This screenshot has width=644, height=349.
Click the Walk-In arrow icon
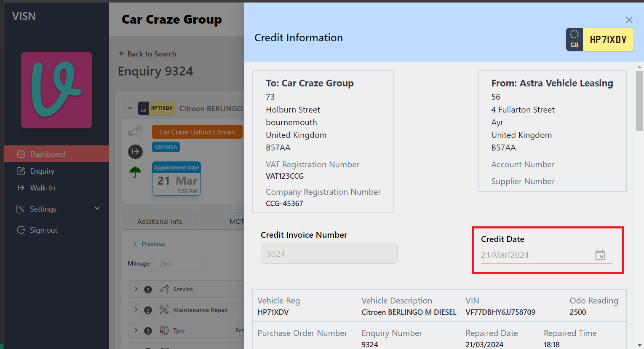[x=21, y=188]
